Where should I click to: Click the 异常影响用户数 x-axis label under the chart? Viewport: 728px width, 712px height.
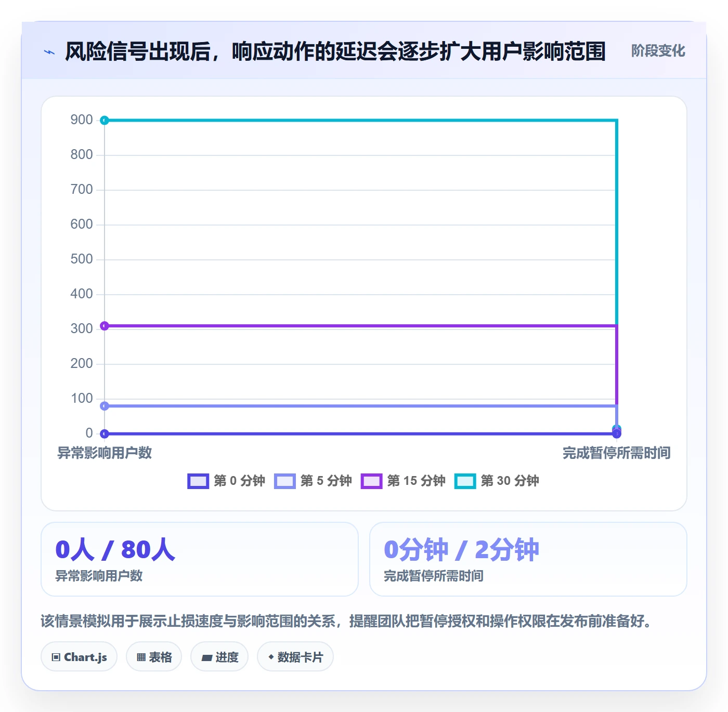[x=105, y=453]
